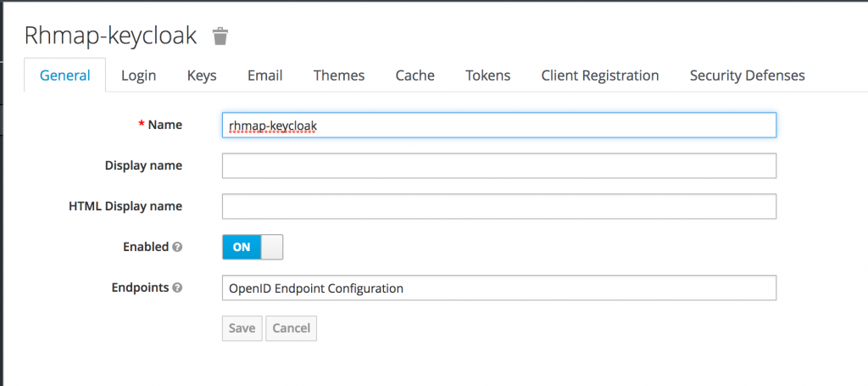Open the Keys tab
The width and height of the screenshot is (868, 386).
point(202,76)
